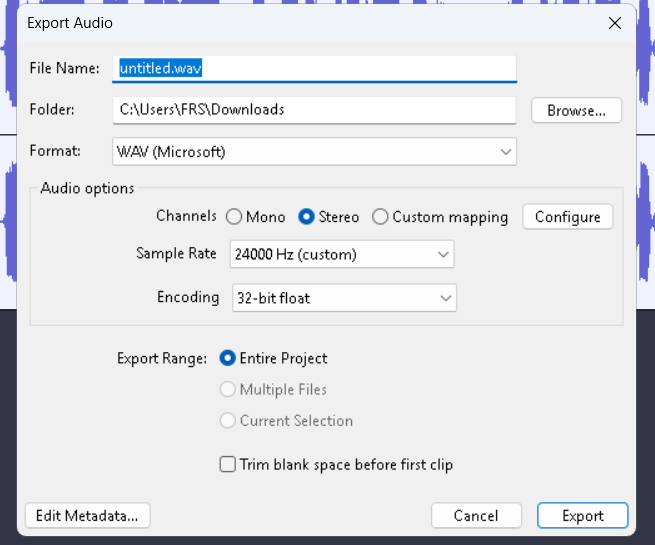Expand the Sample Rate dropdown
This screenshot has width=655, height=545.
coord(342,254)
